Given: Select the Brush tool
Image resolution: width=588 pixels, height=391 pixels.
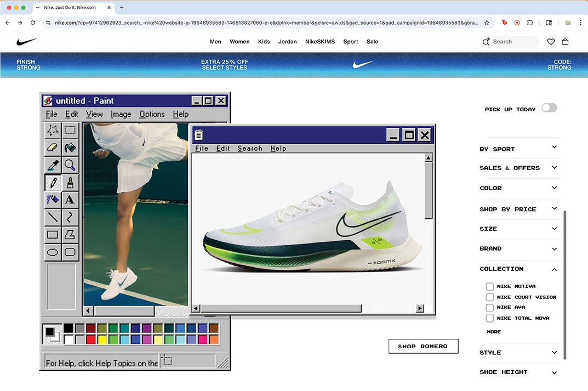Looking at the screenshot, I should point(70,182).
